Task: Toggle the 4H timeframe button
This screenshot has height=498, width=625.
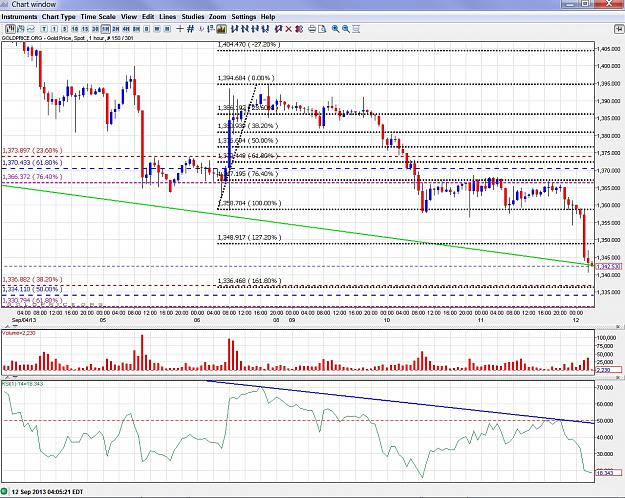Action: click(x=126, y=29)
